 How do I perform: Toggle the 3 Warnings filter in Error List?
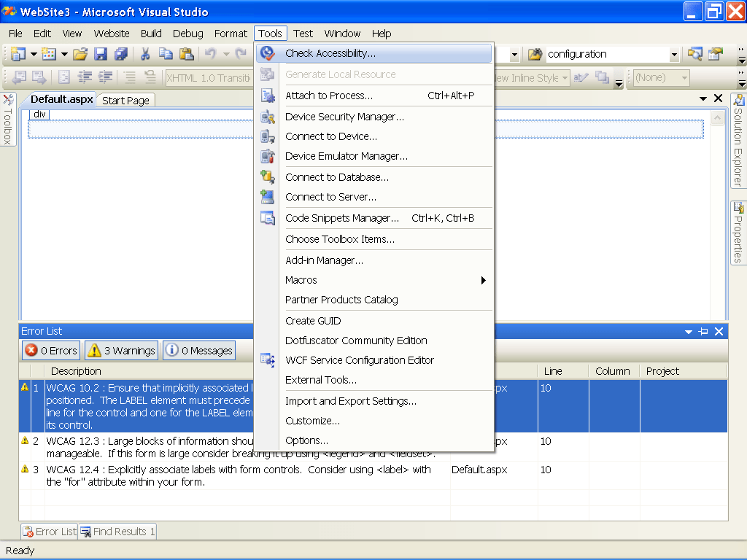pos(121,350)
